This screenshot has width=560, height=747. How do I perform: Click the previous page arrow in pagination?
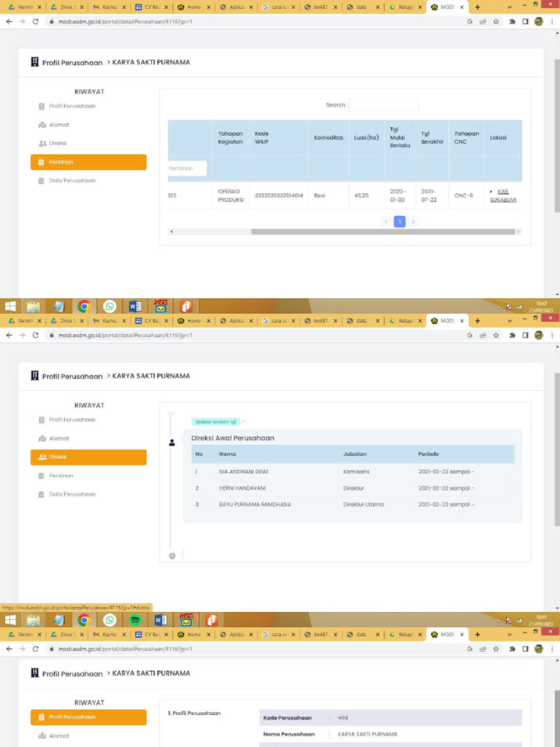(x=386, y=222)
